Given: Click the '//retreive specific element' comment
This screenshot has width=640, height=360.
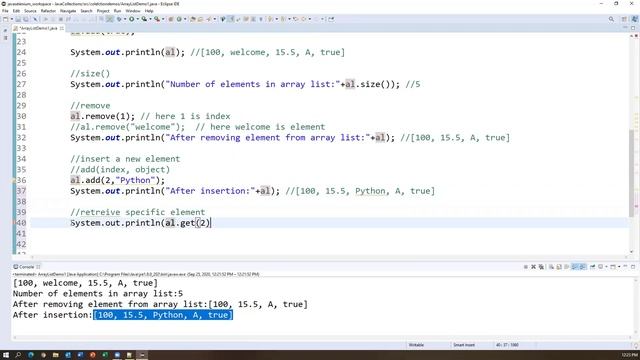Looking at the screenshot, I should coord(138,212).
